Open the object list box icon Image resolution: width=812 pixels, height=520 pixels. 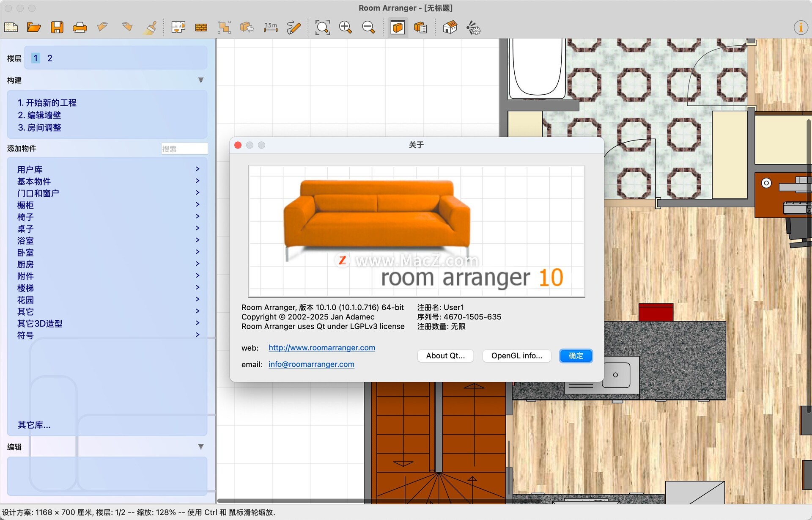tap(420, 28)
